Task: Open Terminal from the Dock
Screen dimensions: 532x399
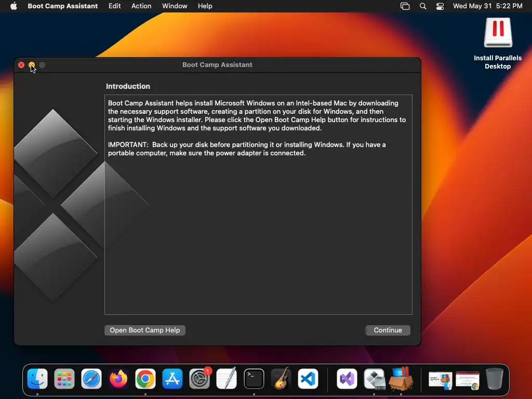Action: (254, 379)
